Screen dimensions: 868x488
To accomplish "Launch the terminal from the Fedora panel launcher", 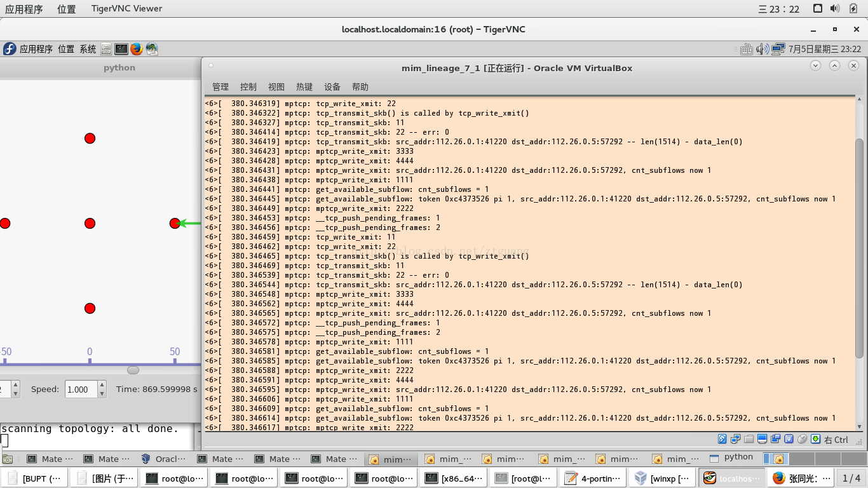I will coord(121,49).
